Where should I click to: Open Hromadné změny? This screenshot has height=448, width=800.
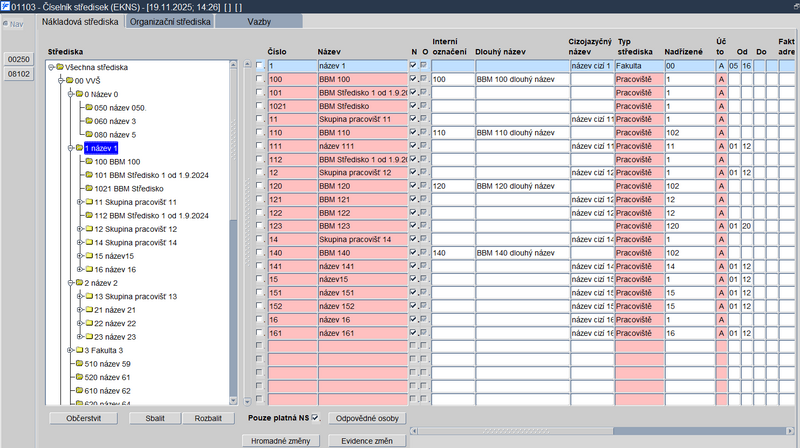point(280,441)
